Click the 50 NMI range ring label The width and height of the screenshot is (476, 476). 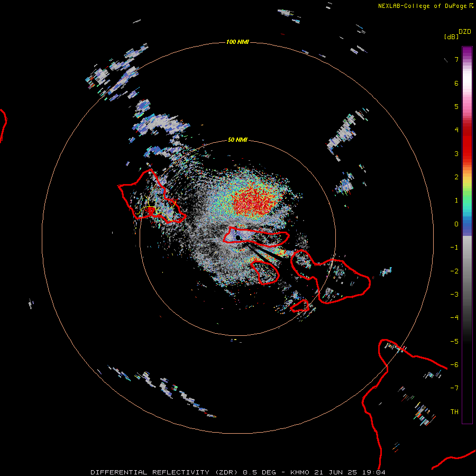237,140
